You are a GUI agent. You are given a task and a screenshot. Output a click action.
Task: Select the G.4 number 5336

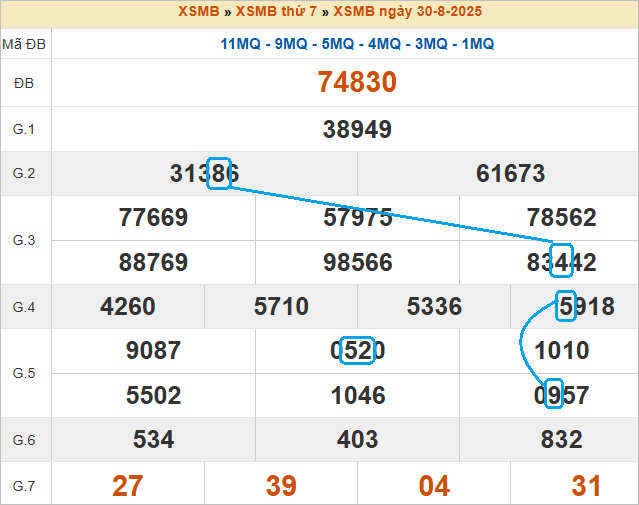point(434,306)
